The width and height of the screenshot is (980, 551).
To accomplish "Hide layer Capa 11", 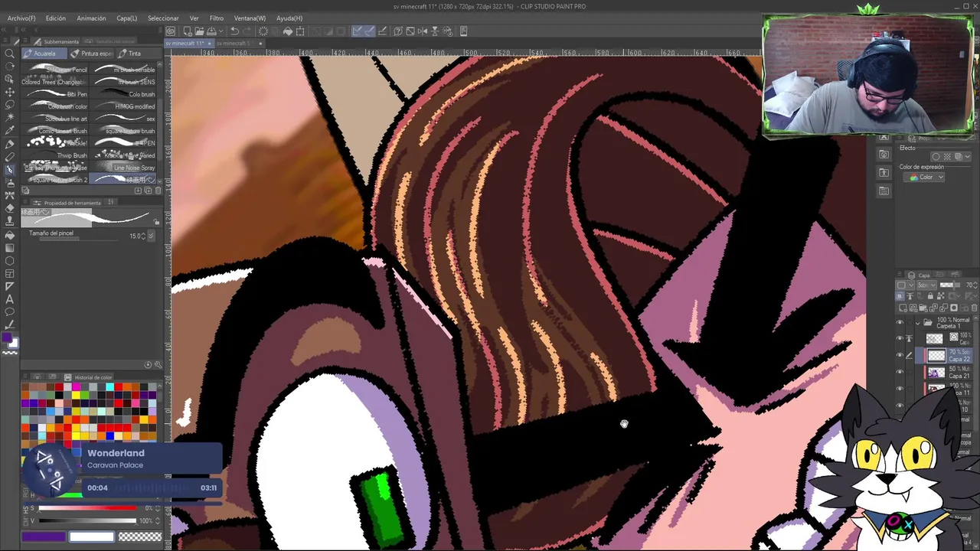I will click(x=900, y=389).
